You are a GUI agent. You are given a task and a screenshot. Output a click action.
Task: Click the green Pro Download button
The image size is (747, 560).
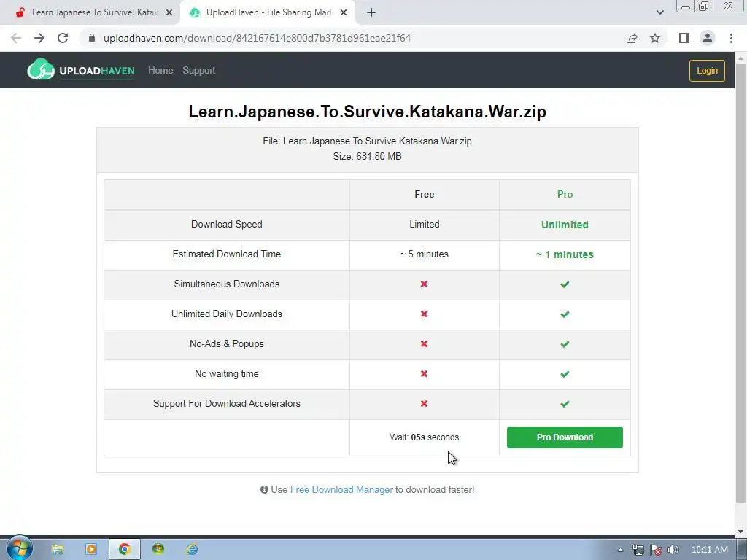(565, 437)
